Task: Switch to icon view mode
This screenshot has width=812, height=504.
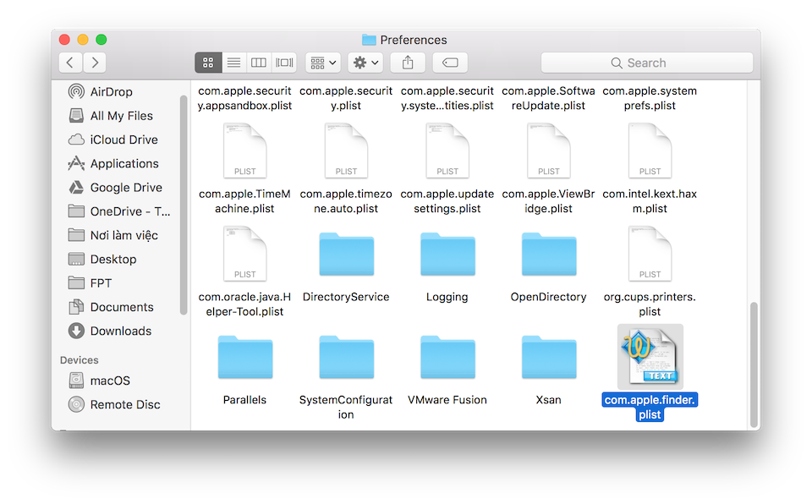Action: point(208,62)
